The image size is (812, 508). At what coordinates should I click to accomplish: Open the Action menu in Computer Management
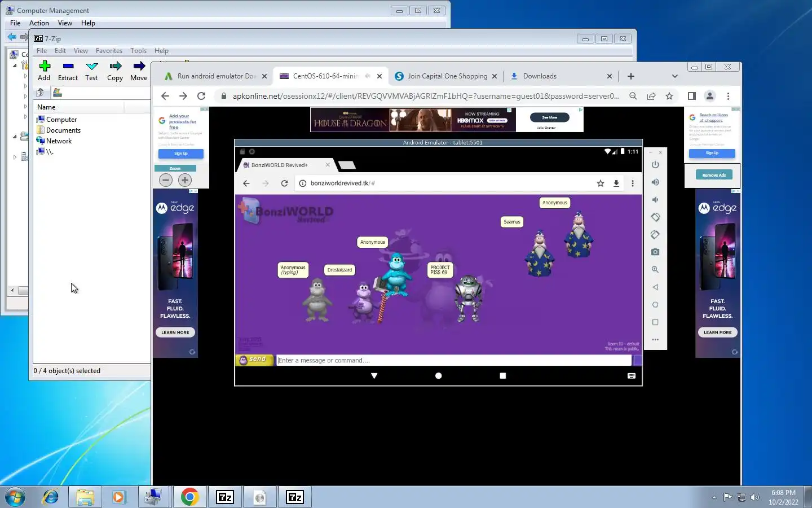pos(39,23)
